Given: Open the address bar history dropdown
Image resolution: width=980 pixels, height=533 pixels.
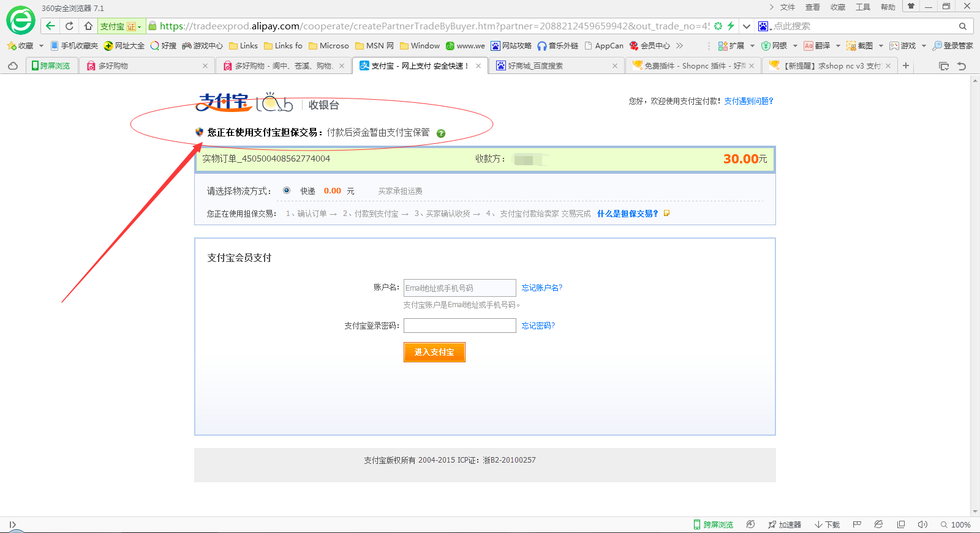Looking at the screenshot, I should pos(746,26).
